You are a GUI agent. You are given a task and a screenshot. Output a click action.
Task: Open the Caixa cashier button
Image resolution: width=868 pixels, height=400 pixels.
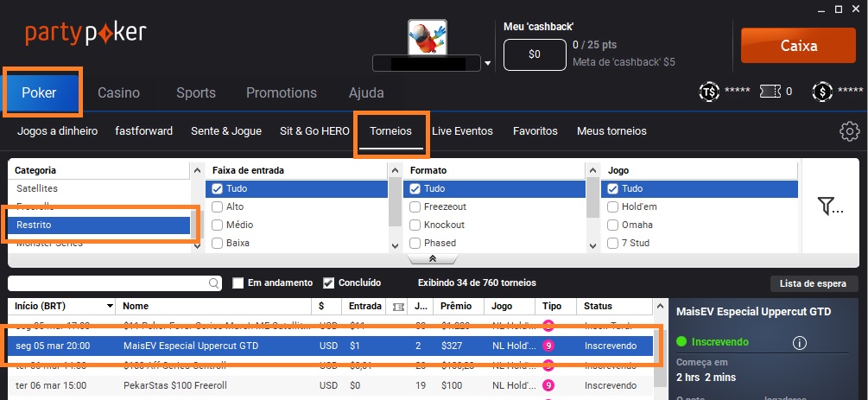coord(798,46)
